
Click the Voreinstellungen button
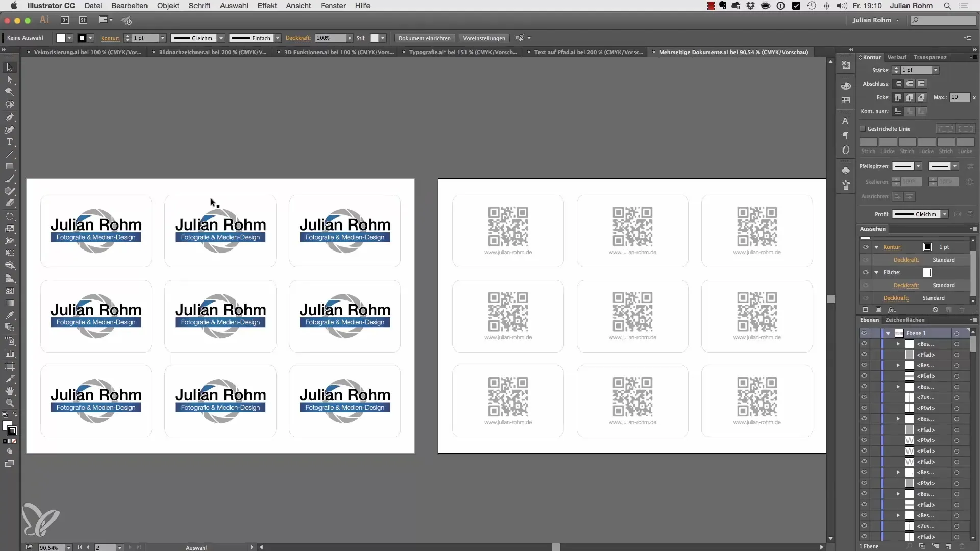[484, 38]
